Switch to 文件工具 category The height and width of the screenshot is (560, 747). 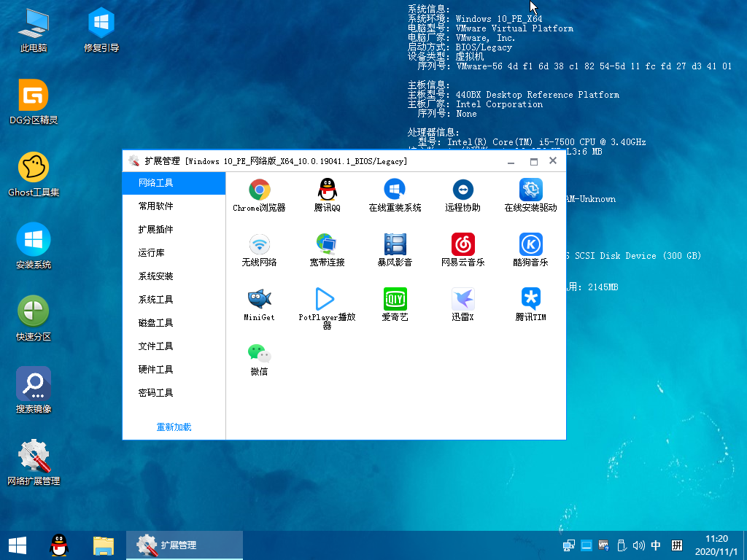(x=174, y=346)
